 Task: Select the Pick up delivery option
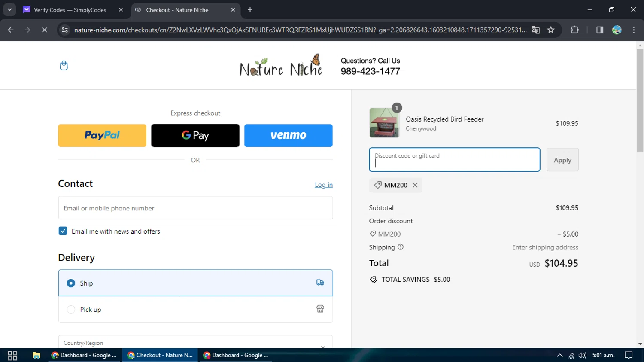click(x=195, y=310)
